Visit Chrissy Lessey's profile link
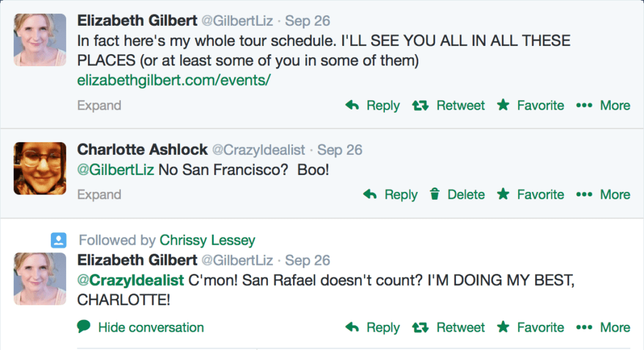This screenshot has height=350, width=644. point(208,240)
